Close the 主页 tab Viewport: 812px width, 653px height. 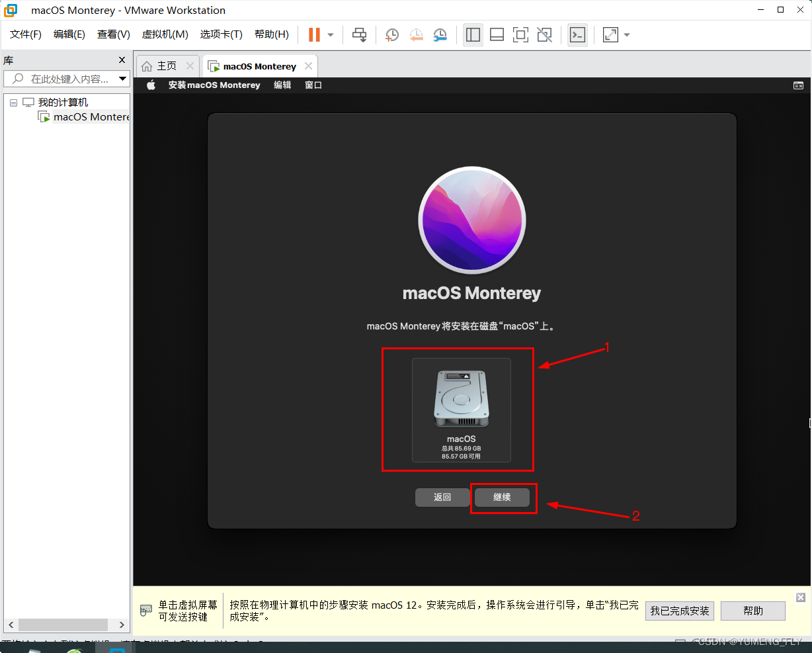(190, 66)
